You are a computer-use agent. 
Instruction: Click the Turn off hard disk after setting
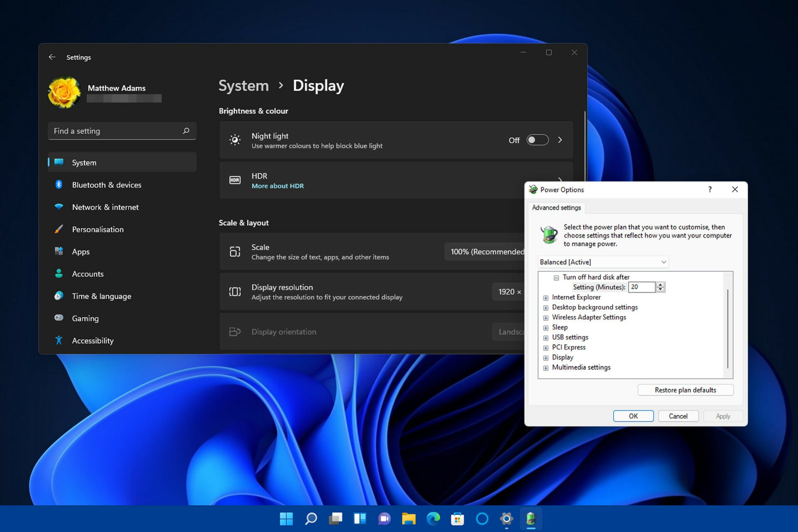click(596, 277)
